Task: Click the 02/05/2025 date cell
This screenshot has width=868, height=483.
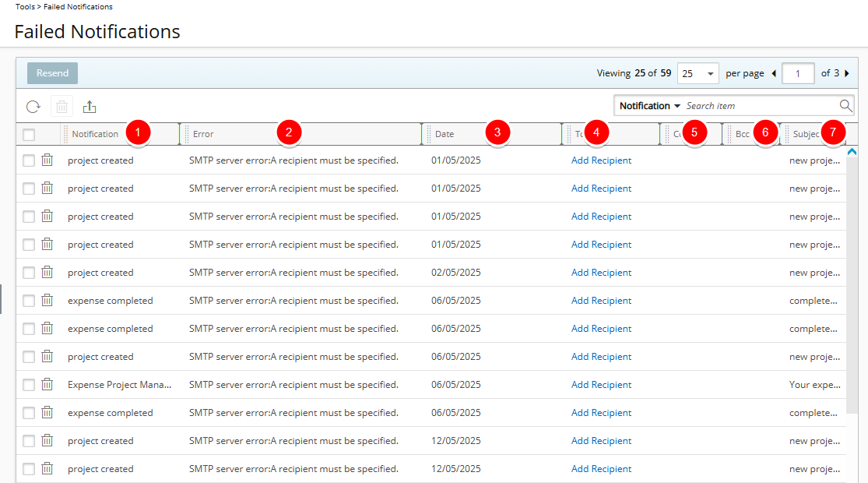Action: click(x=456, y=273)
